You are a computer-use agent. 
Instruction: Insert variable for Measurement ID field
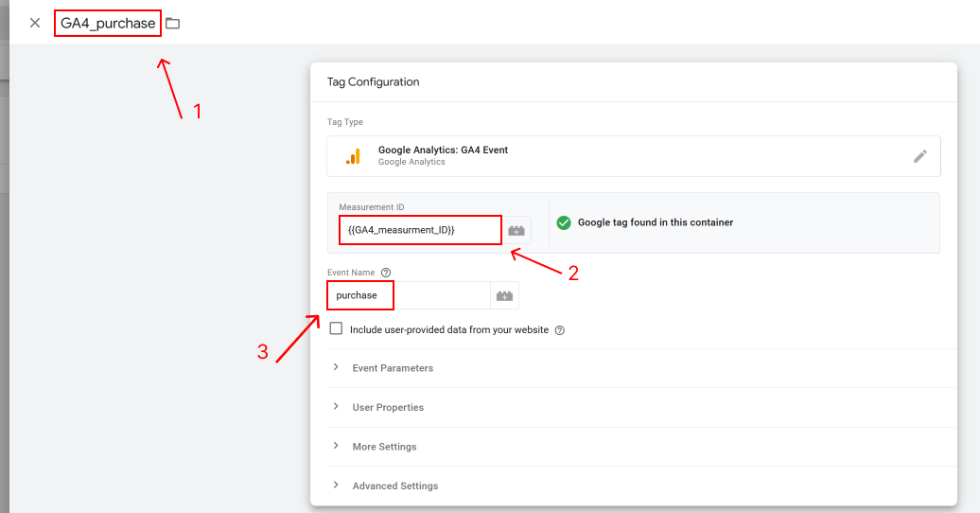coord(516,230)
